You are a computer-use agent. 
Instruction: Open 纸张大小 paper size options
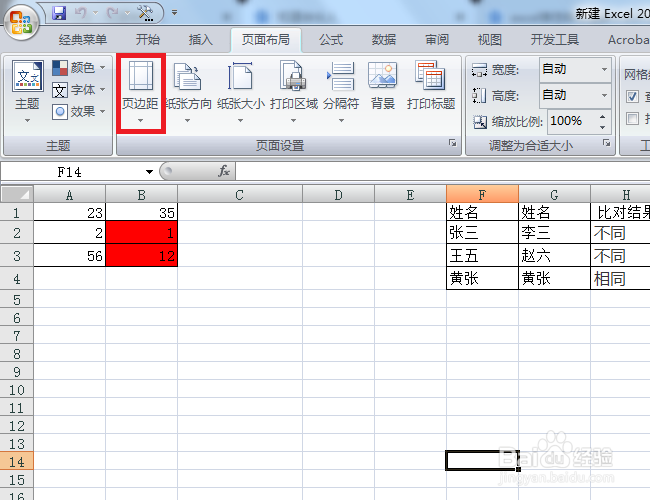pyautogui.click(x=240, y=92)
